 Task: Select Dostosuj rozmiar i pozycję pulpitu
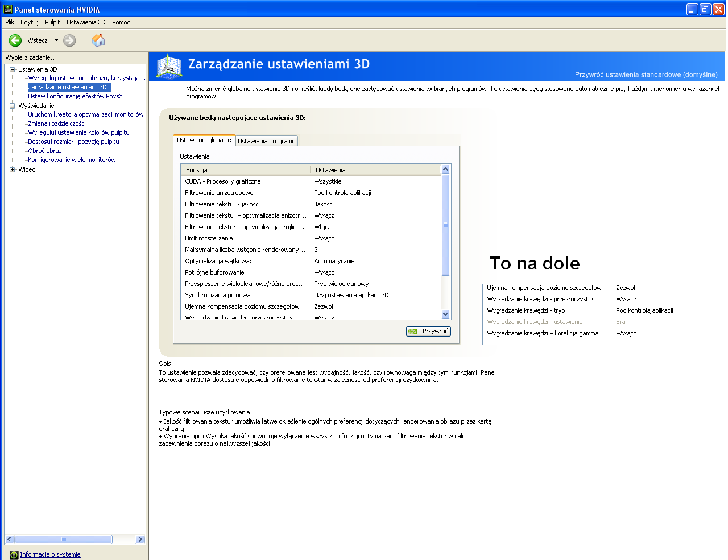tap(74, 142)
